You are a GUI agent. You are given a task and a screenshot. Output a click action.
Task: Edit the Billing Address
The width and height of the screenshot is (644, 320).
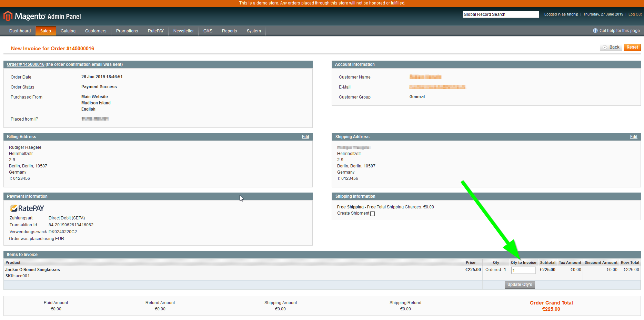305,137
